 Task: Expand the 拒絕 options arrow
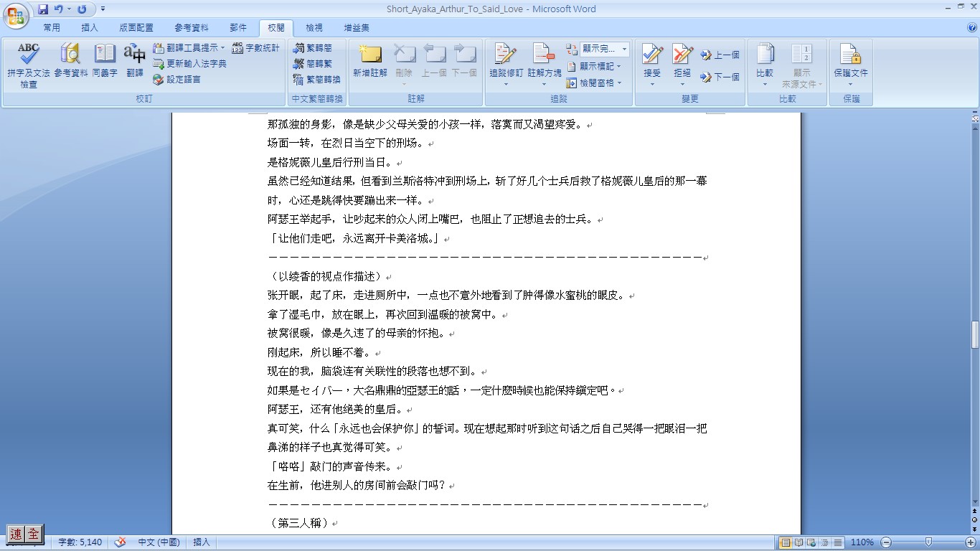click(x=682, y=84)
